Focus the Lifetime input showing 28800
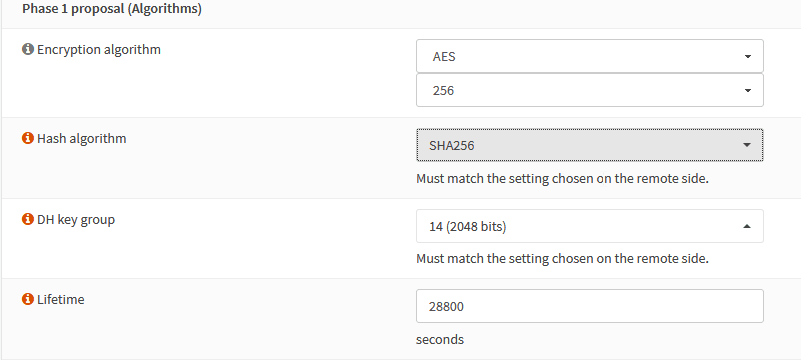This screenshot has width=801, height=360. pos(590,306)
